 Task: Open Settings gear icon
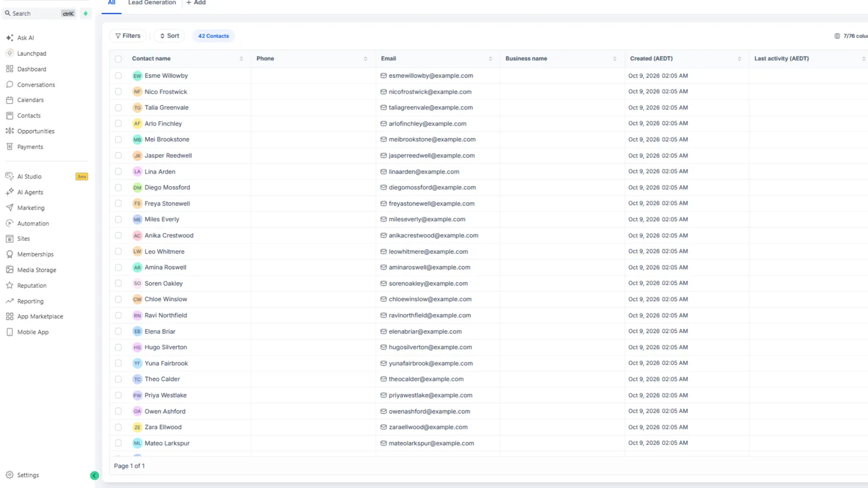pos(10,475)
